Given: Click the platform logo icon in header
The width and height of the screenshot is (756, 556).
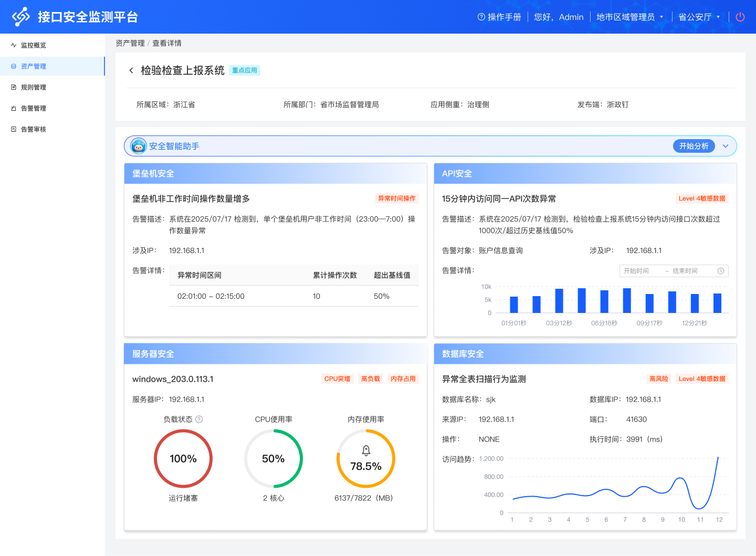Looking at the screenshot, I should [x=21, y=17].
